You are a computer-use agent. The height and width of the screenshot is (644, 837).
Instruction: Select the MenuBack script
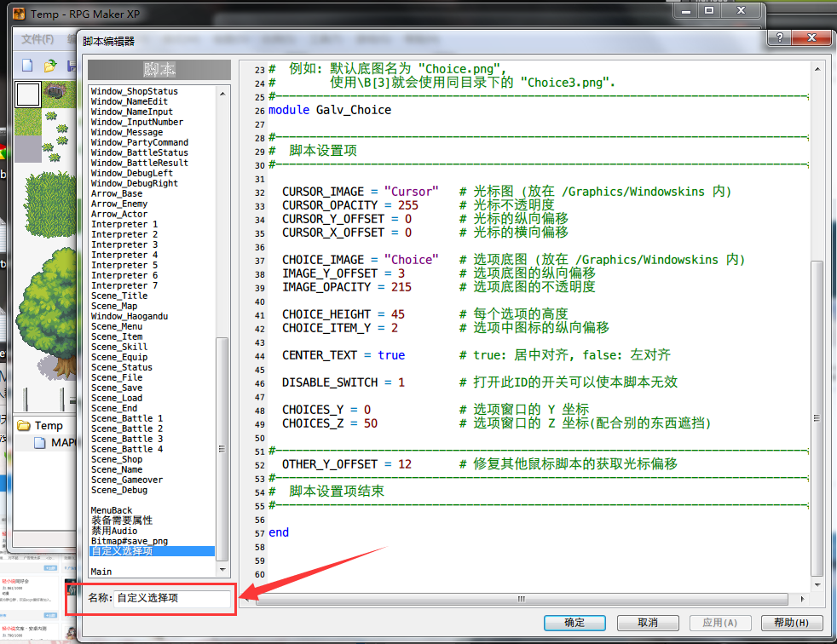(x=112, y=510)
